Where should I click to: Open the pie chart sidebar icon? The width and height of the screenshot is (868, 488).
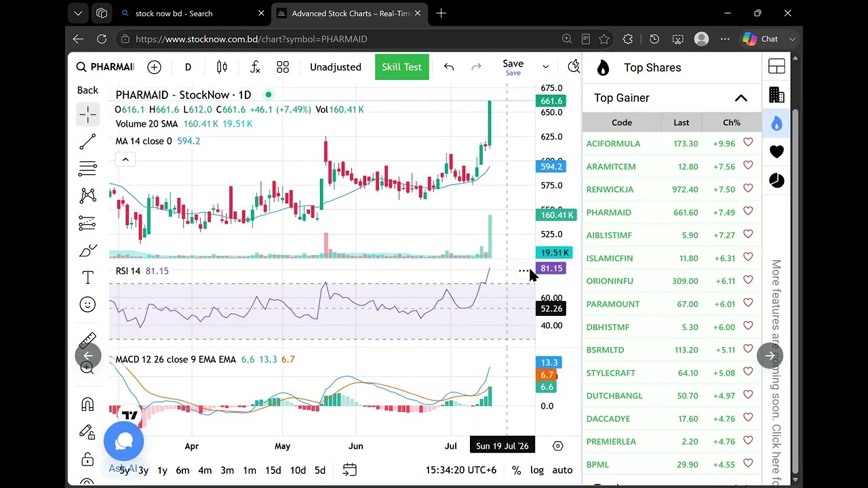click(776, 180)
